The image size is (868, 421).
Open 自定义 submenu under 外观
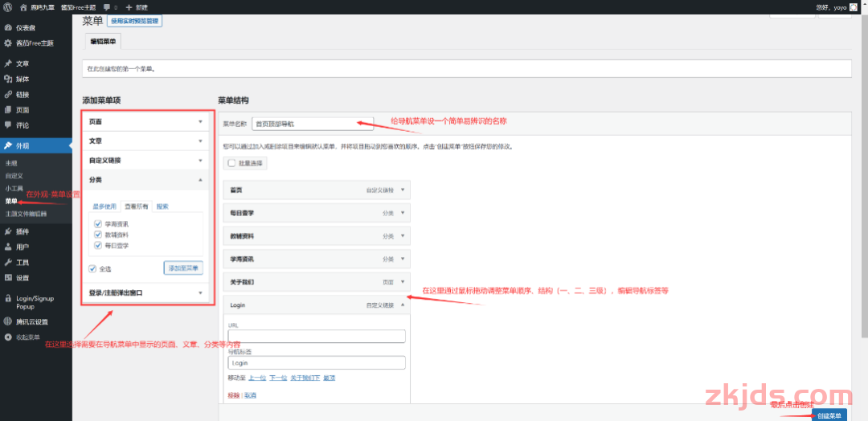pos(14,176)
